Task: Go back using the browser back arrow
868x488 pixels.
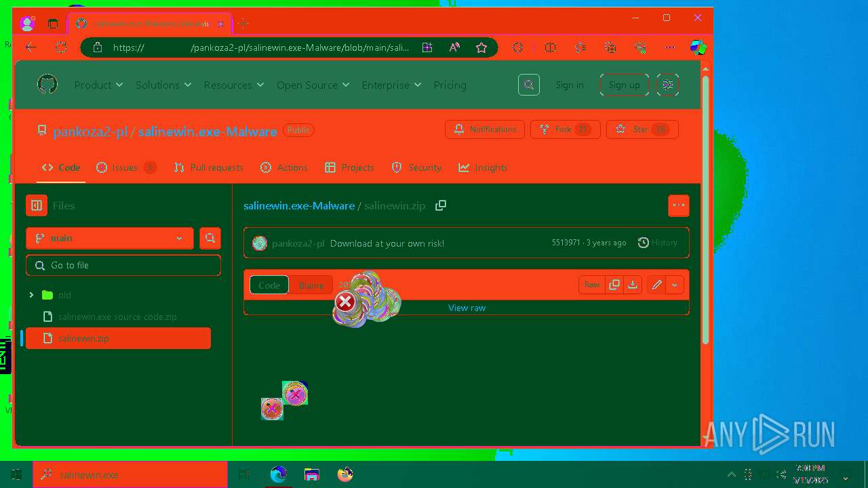Action: (x=31, y=47)
